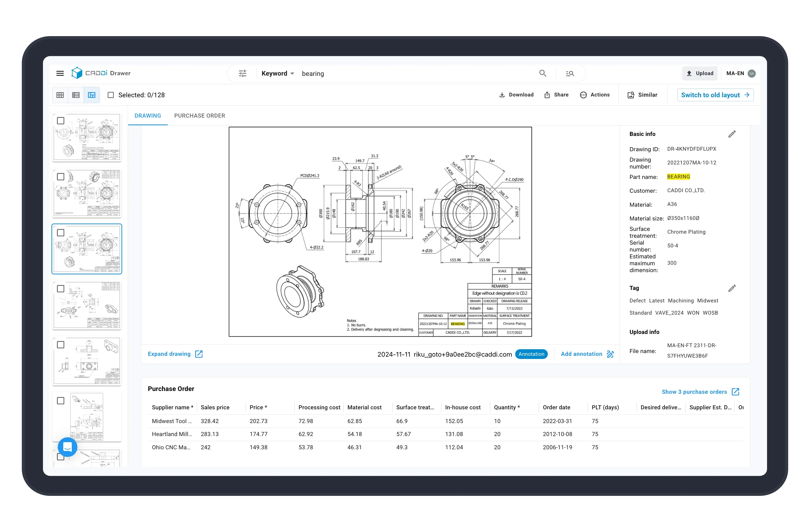Open the hamburger menu
The image size is (810, 532).
[x=60, y=73]
